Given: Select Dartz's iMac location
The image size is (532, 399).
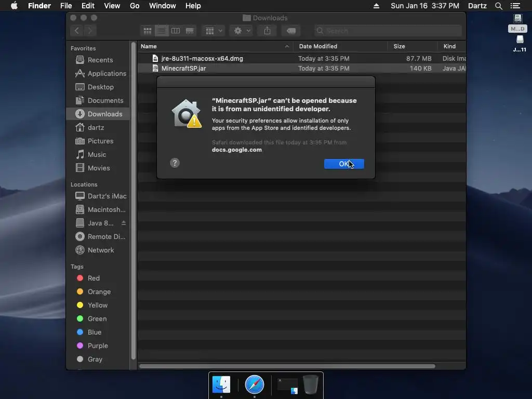Looking at the screenshot, I should (x=98, y=196).
